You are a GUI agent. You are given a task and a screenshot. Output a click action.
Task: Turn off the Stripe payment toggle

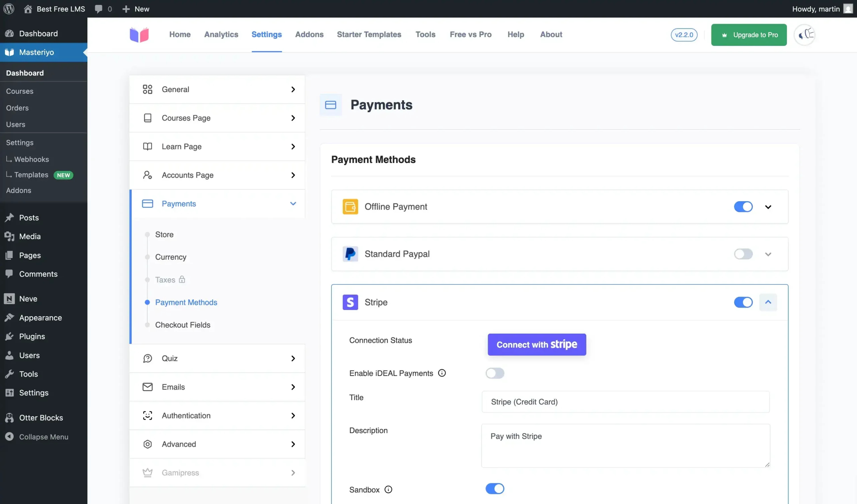pyautogui.click(x=743, y=302)
